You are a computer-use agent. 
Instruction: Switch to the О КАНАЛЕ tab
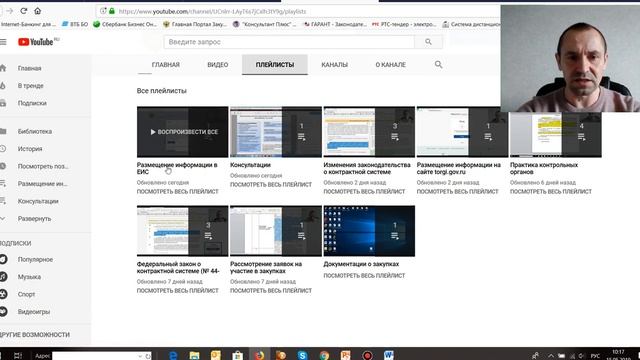click(x=391, y=64)
